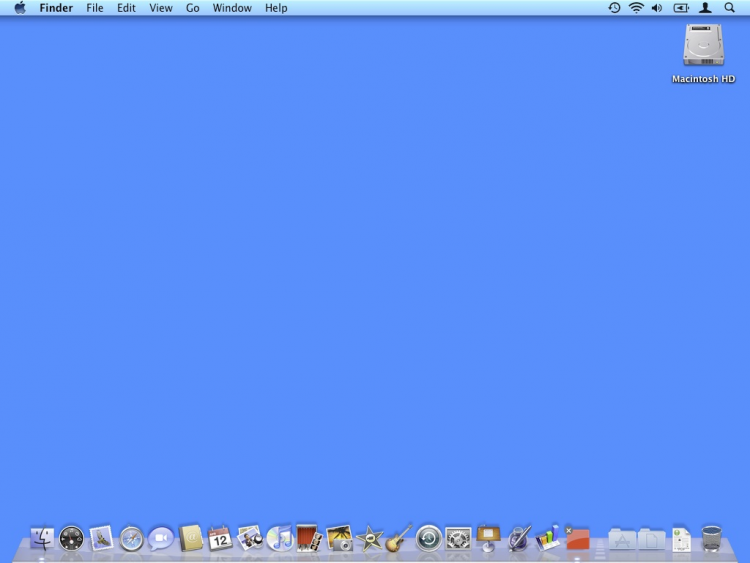
Task: Open Time Machine from the Dock
Action: coord(429,539)
